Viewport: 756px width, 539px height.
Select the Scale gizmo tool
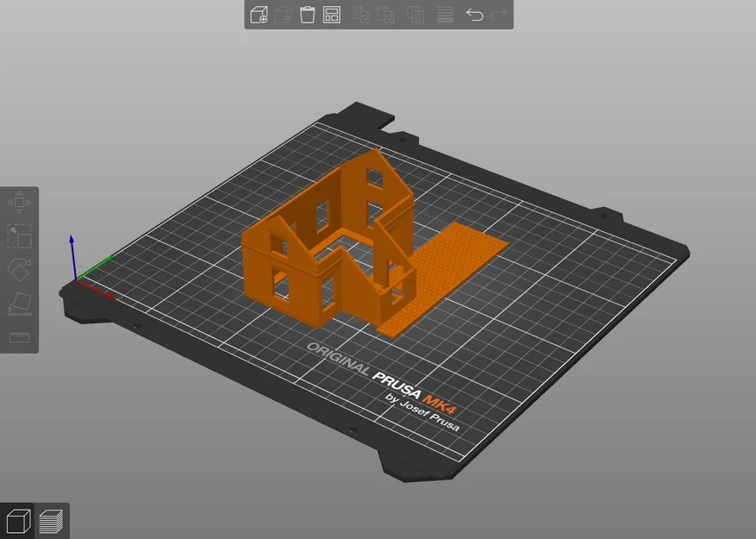point(19,236)
